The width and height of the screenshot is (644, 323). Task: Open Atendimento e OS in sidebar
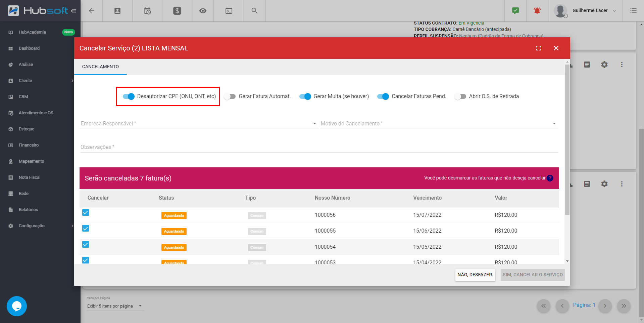pyautogui.click(x=40, y=113)
